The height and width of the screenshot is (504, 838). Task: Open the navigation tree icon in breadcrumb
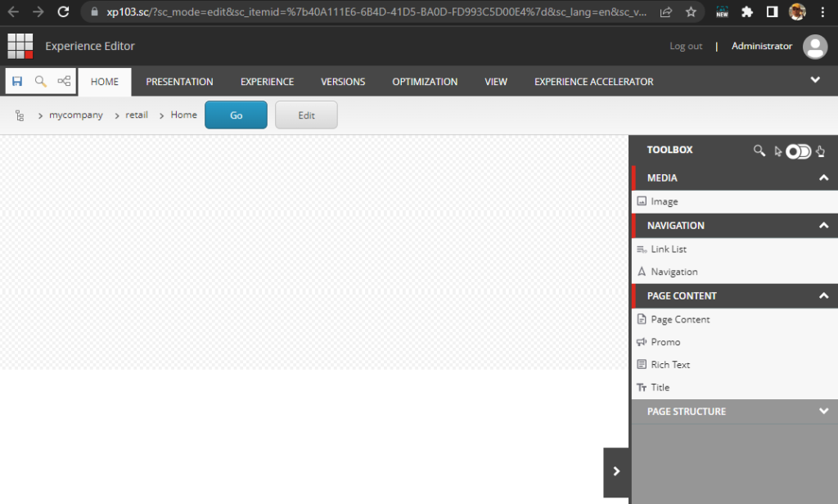pos(20,115)
